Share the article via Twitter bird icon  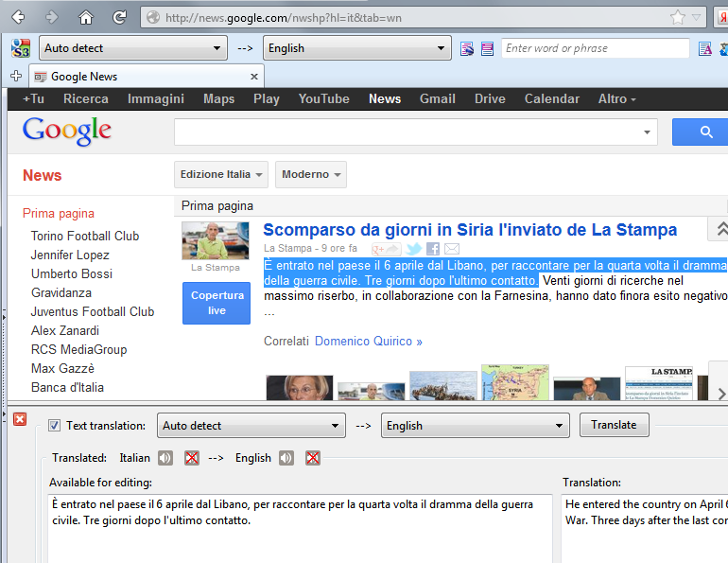pyautogui.click(x=413, y=249)
